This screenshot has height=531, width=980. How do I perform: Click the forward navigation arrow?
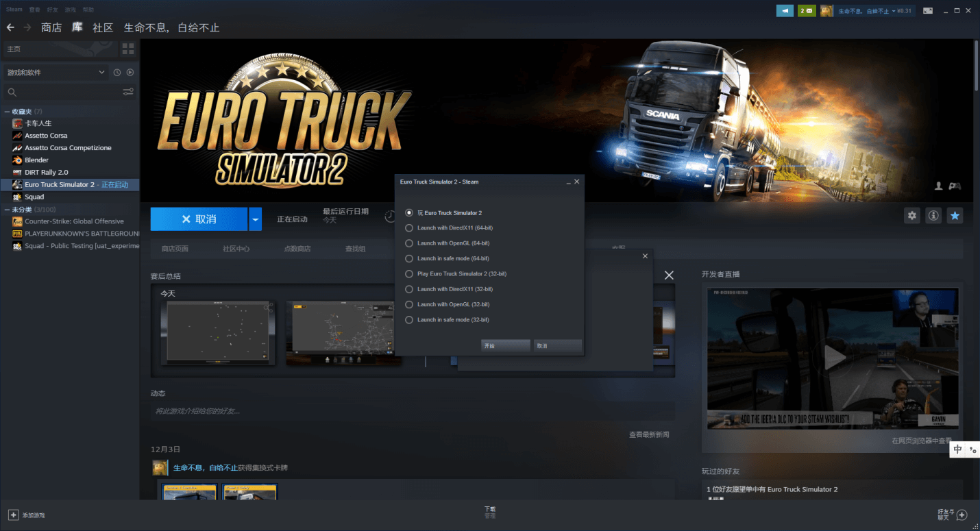[x=27, y=27]
